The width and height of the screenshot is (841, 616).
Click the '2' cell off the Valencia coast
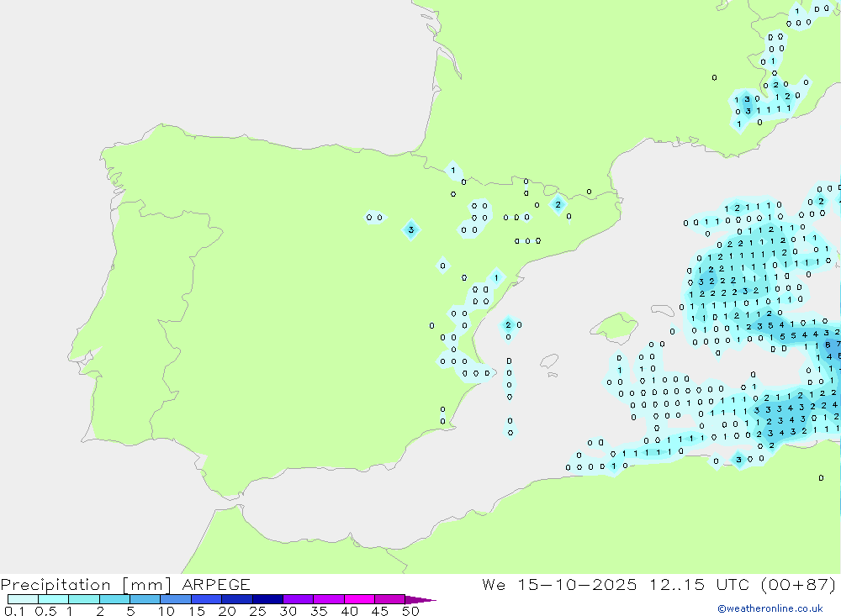pos(508,324)
